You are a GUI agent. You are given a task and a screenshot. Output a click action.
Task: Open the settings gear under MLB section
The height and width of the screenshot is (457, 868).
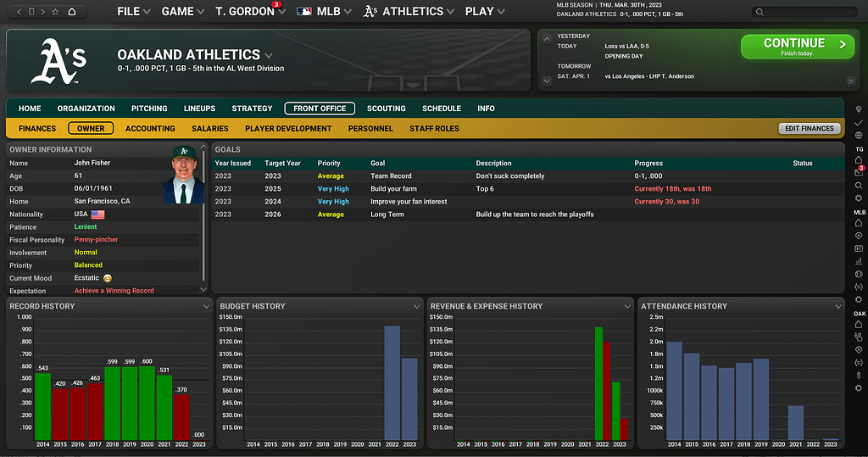pyautogui.click(x=859, y=299)
